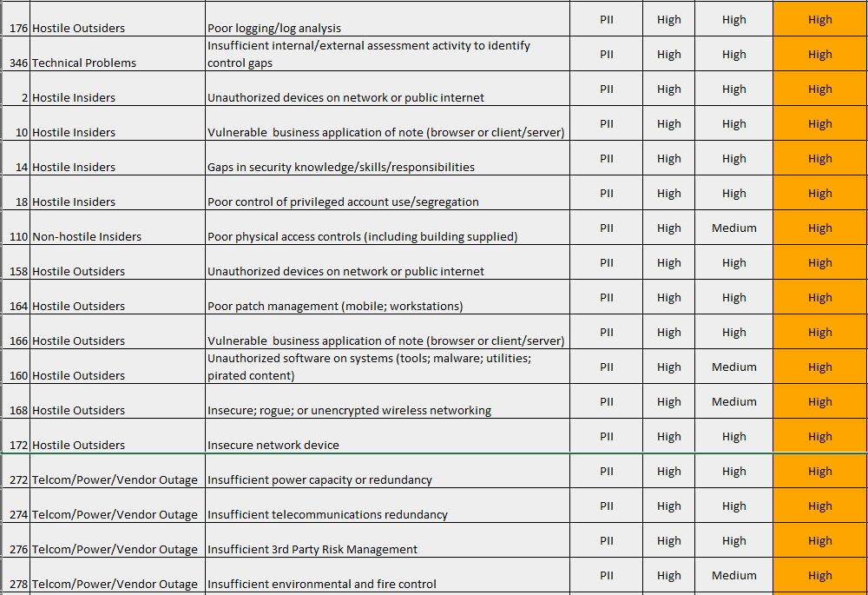Select 'Unauthorized devices on network' cell in row 158
Image resolution: width=868 pixels, height=595 pixels.
pos(387,262)
